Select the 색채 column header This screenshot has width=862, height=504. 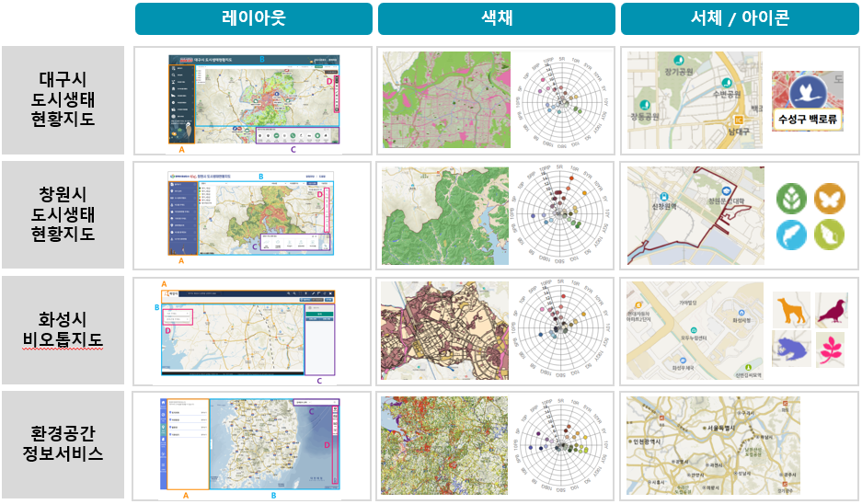[496, 18]
